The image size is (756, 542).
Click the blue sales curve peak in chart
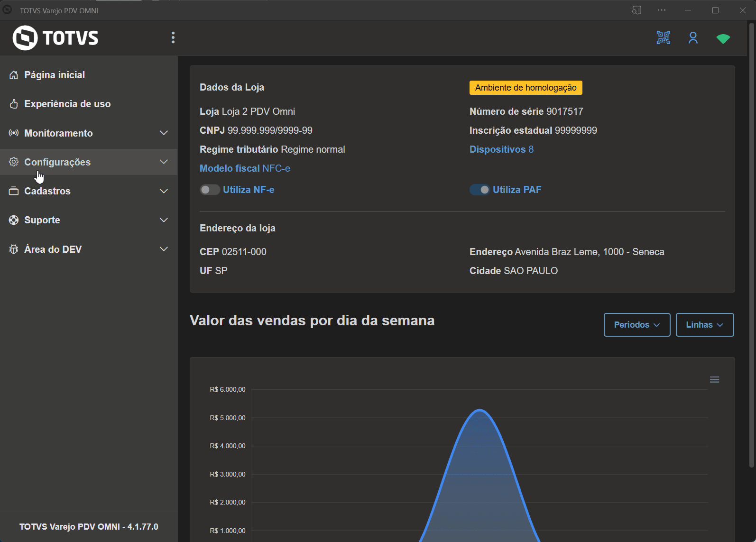click(480, 410)
